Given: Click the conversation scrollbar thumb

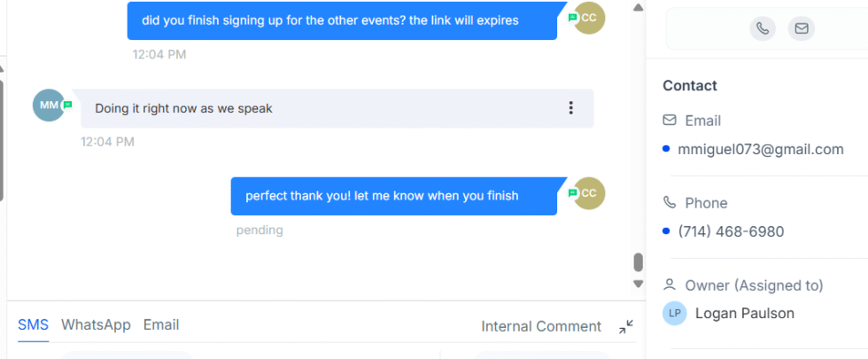Looking at the screenshot, I should pyautogui.click(x=637, y=262).
